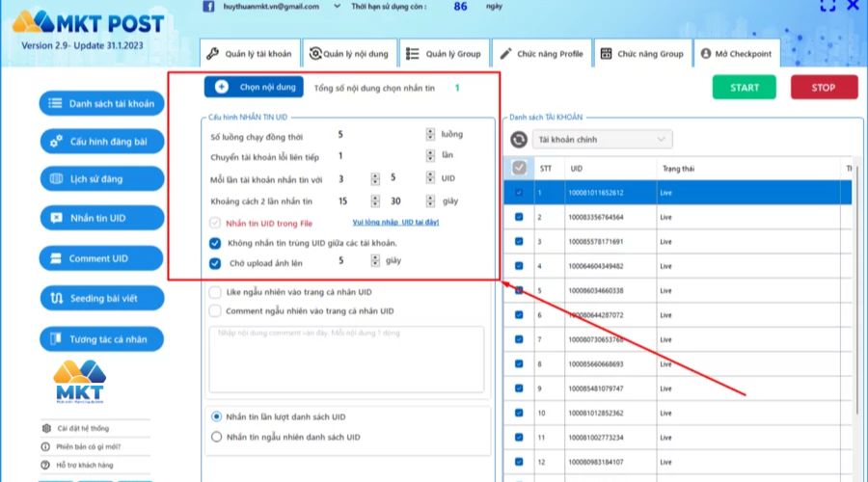Select Nhắn tin lần lượt danh sách UID
This screenshot has width=868, height=482.
[x=216, y=416]
